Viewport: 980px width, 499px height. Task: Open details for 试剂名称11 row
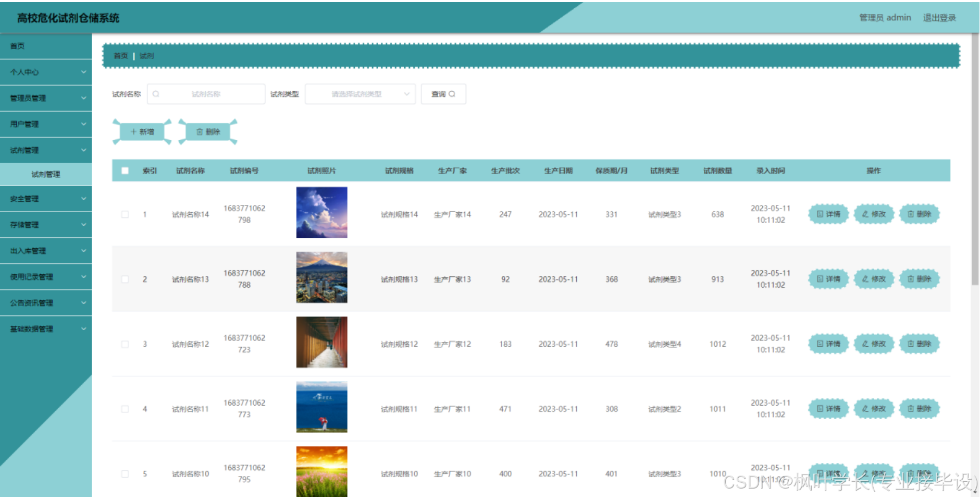[x=828, y=409]
